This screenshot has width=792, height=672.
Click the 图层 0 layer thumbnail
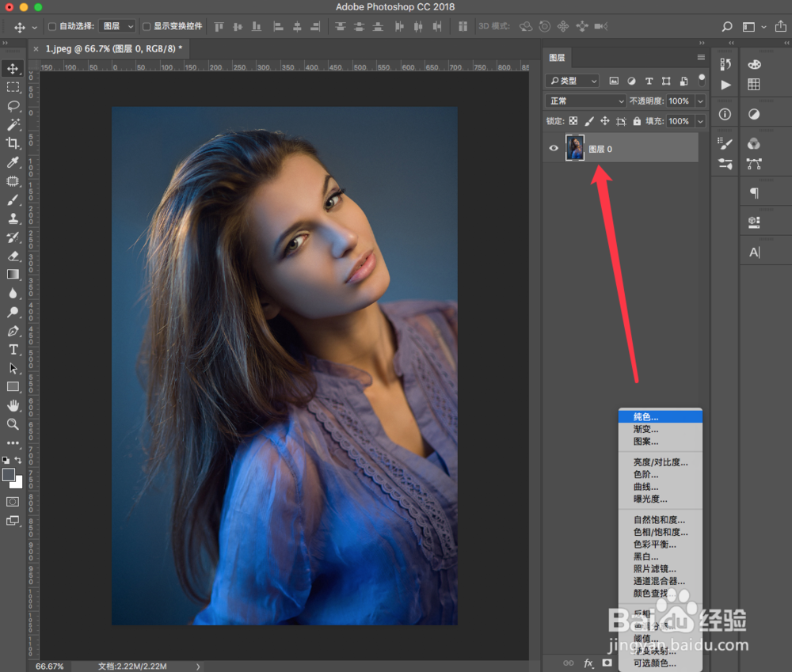[x=574, y=147]
